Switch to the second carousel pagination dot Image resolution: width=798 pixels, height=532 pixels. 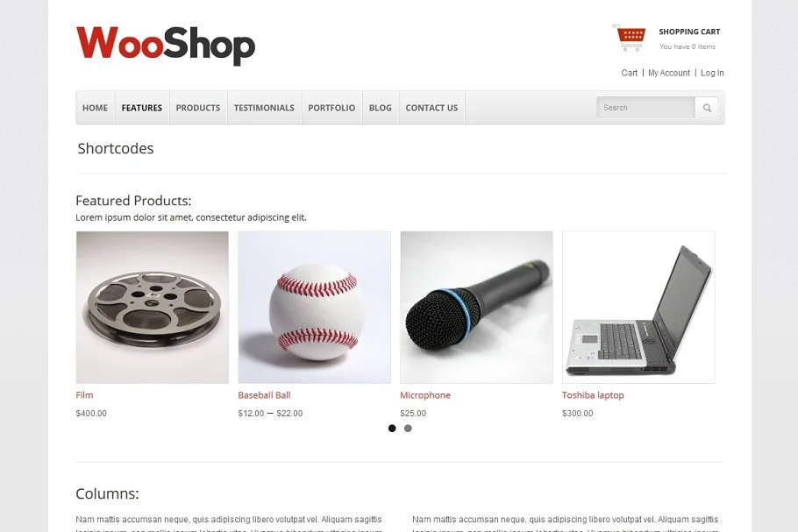tap(408, 429)
